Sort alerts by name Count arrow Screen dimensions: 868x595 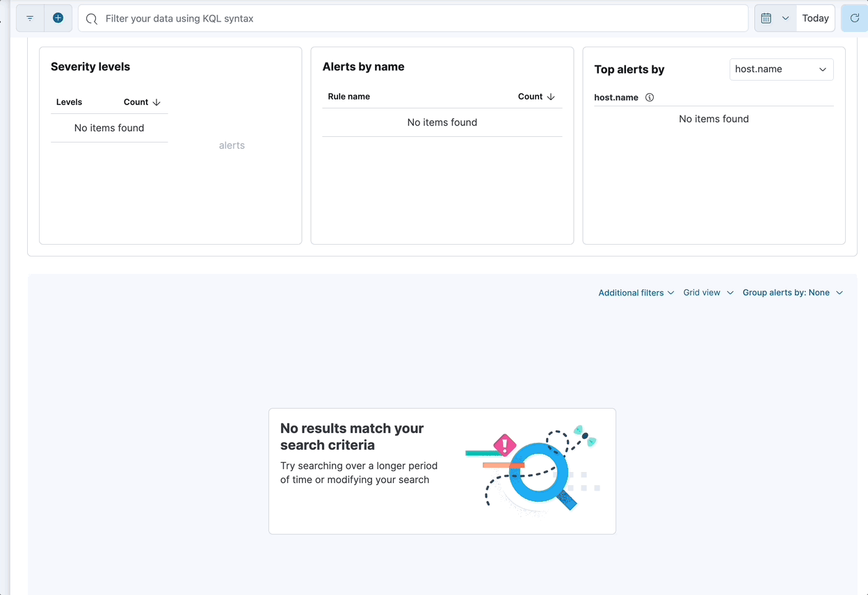(x=551, y=97)
